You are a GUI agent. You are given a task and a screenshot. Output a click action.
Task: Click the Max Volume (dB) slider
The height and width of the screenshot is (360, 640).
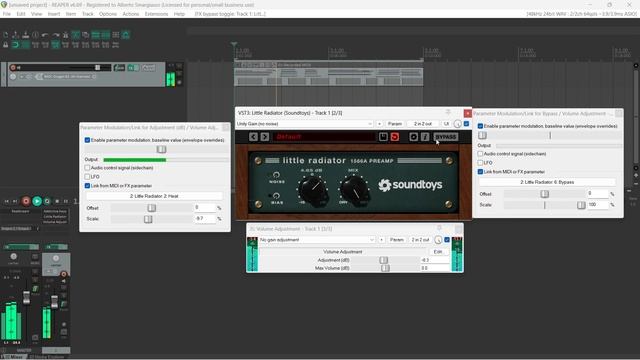(384, 268)
